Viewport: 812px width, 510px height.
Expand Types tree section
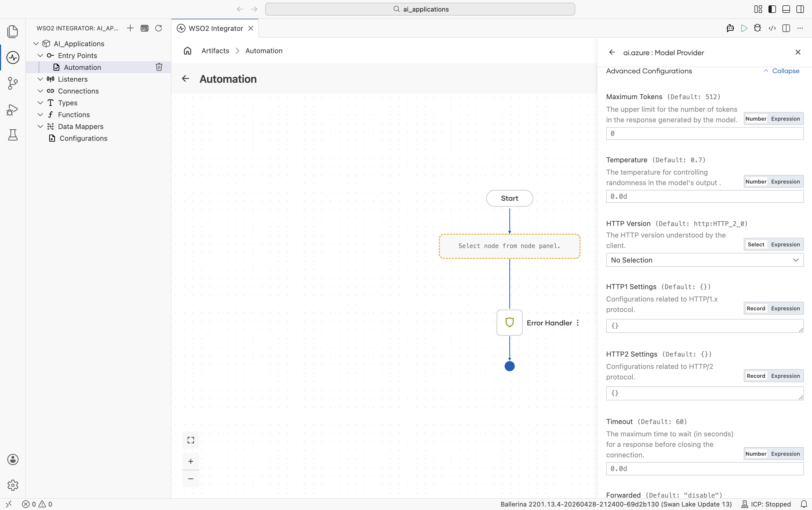(x=40, y=103)
